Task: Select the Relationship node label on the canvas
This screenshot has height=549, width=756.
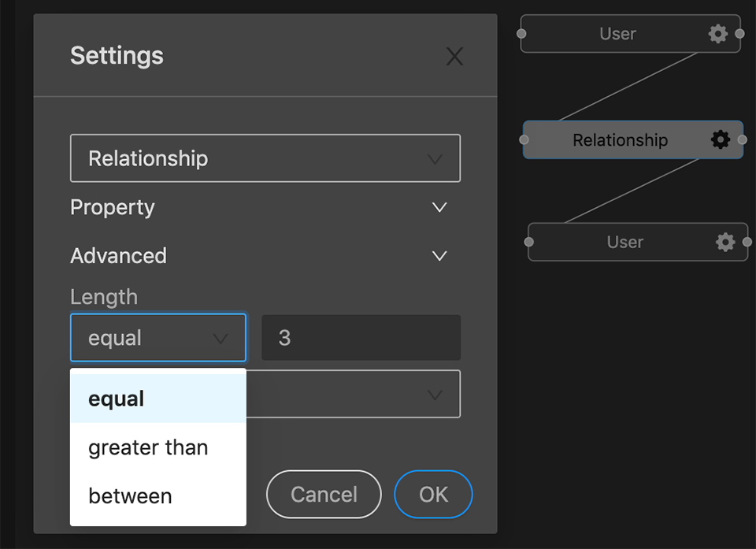Action: click(x=620, y=140)
